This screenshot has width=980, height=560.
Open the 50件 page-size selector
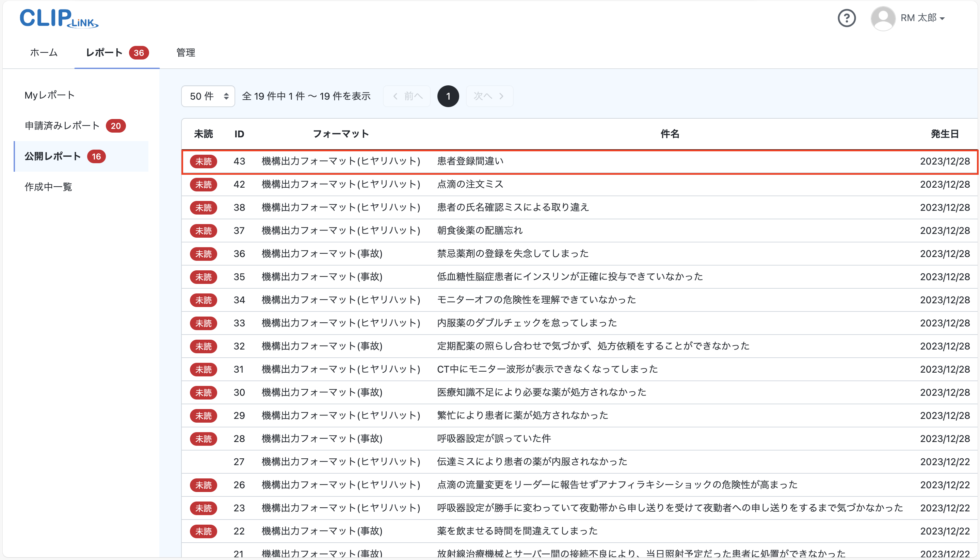(x=208, y=96)
